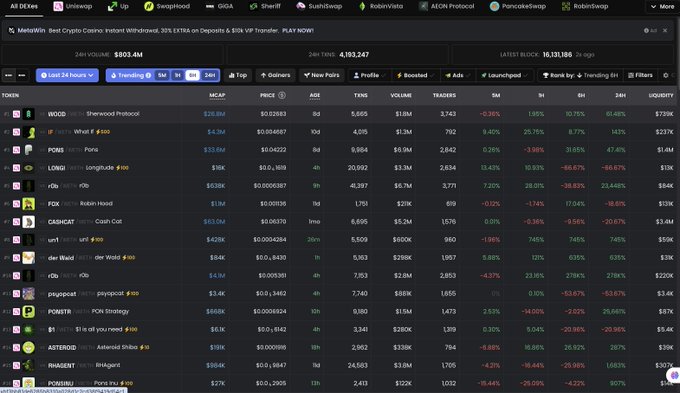Switch to the SwapHood tab
The height and width of the screenshot is (393, 680).
click(167, 7)
